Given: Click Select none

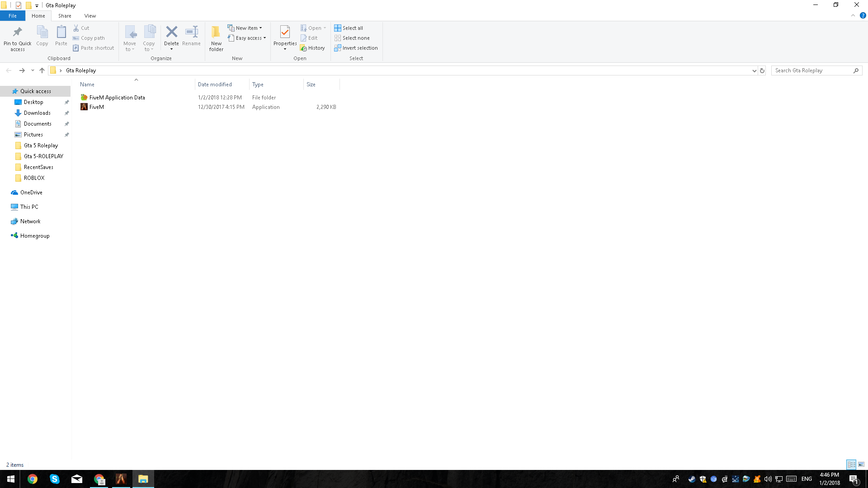Looking at the screenshot, I should coord(352,38).
